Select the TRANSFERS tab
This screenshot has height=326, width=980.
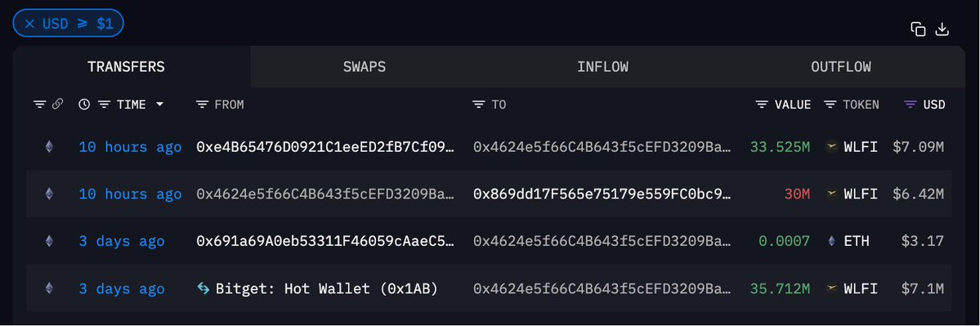click(126, 67)
